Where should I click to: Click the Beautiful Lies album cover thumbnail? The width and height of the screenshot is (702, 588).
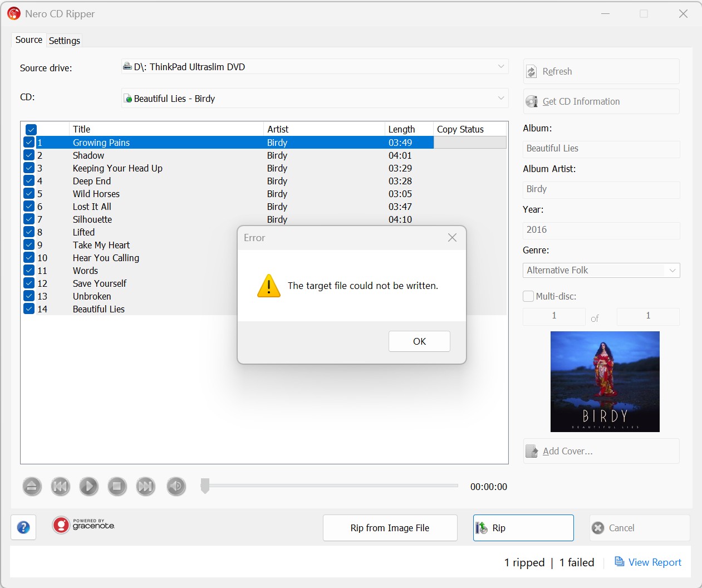[605, 381]
